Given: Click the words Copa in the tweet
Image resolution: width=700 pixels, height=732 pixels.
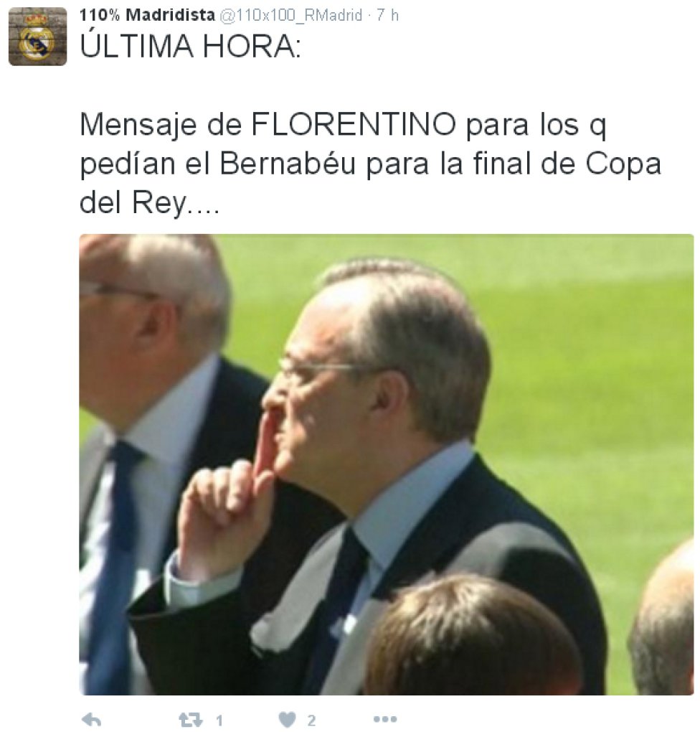Looking at the screenshot, I should (623, 164).
